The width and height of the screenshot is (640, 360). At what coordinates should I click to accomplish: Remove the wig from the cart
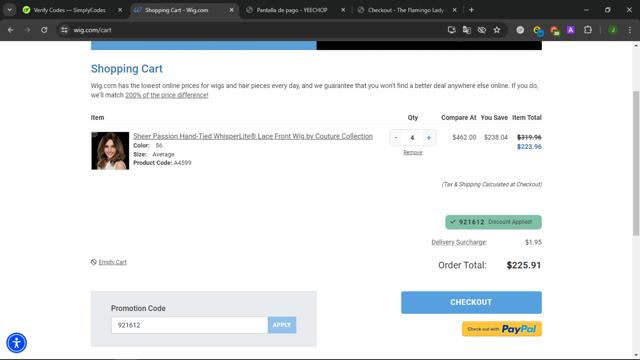click(413, 153)
